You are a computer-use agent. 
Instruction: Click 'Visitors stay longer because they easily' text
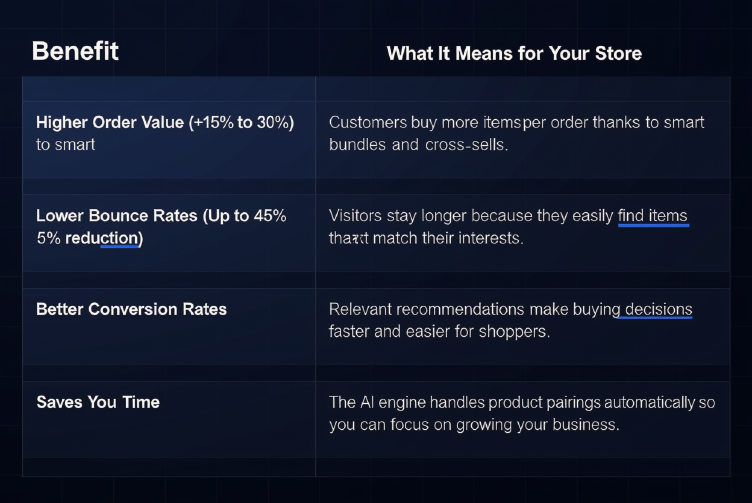coord(471,216)
